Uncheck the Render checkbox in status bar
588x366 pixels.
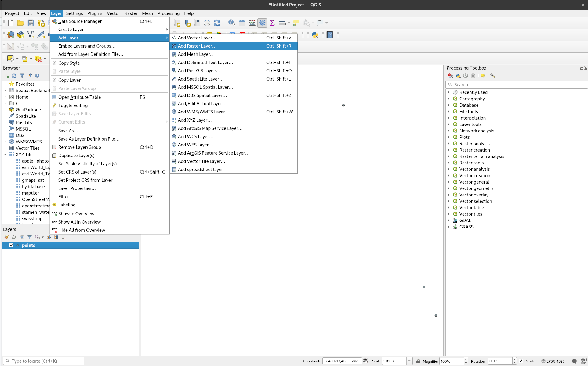point(521,361)
